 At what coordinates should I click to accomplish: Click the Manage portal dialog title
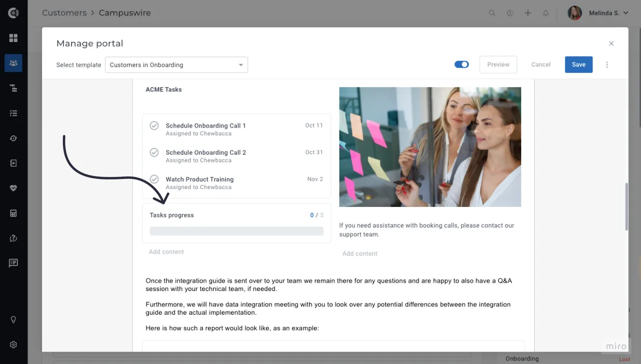[90, 44]
